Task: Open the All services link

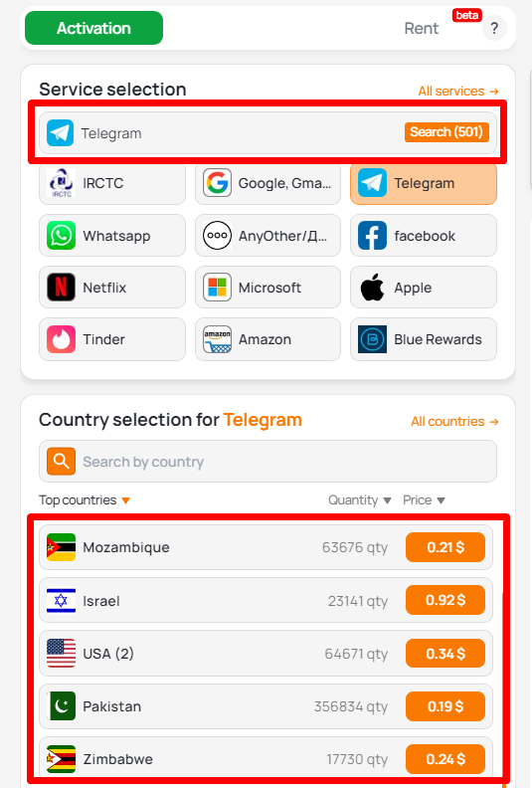Action: (458, 91)
